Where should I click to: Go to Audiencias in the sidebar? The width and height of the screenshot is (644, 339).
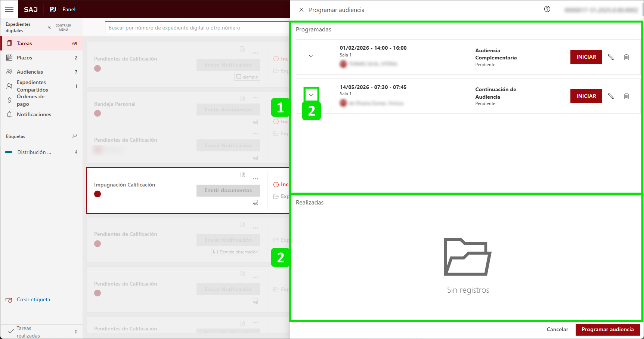coord(30,72)
